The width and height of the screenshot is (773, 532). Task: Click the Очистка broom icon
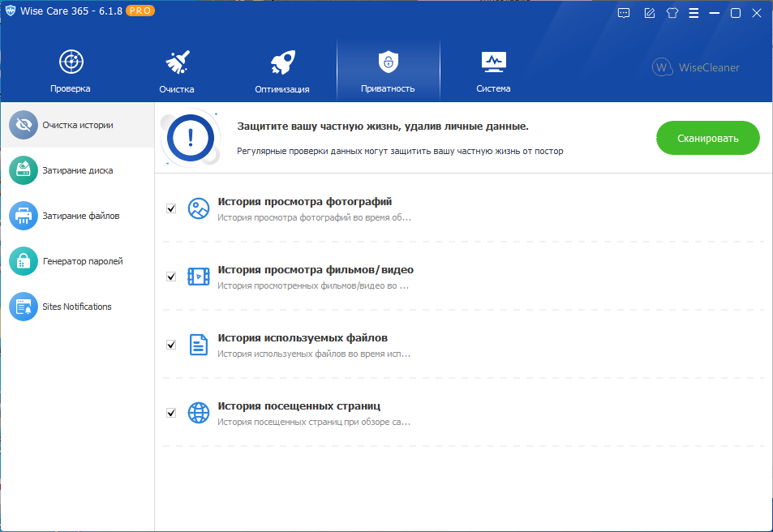[177, 62]
